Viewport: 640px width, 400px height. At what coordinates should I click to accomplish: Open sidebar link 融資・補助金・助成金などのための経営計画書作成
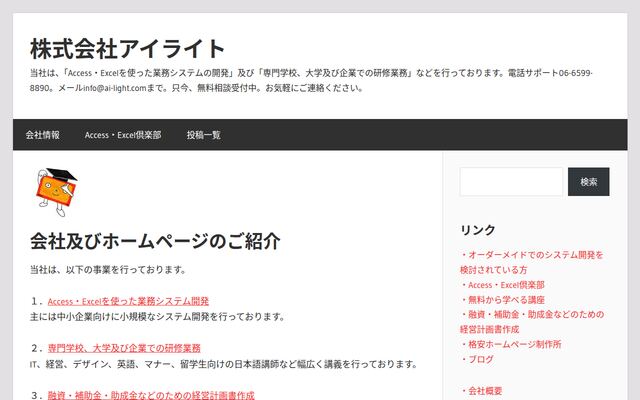(x=532, y=322)
